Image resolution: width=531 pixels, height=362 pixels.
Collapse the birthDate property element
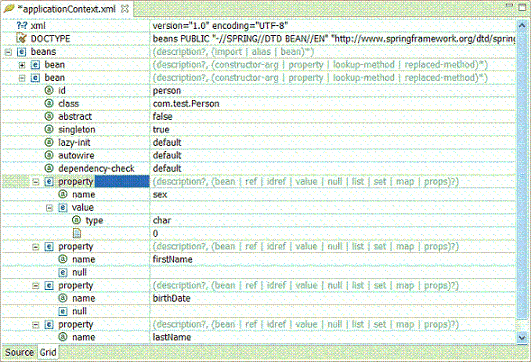36,286
